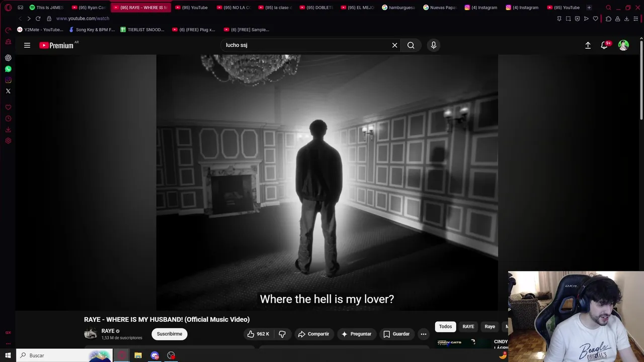The image size is (644, 362).
Task: View the site security lock info
Action: pyautogui.click(x=49, y=19)
